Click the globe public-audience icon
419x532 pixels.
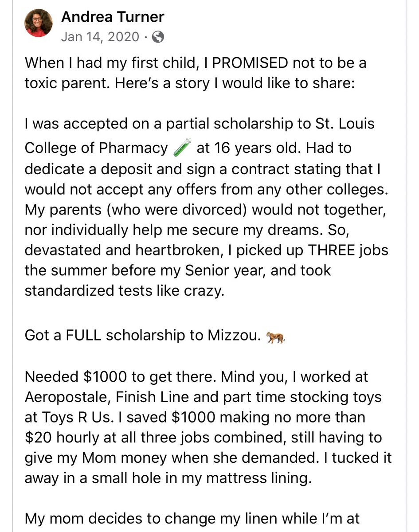[158, 37]
